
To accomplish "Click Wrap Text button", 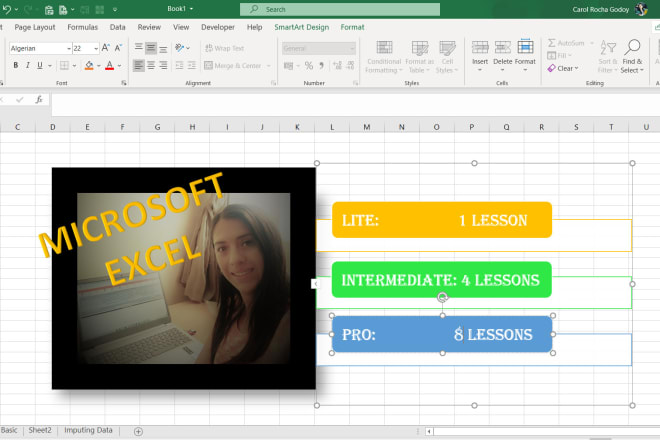I will [x=224, y=48].
